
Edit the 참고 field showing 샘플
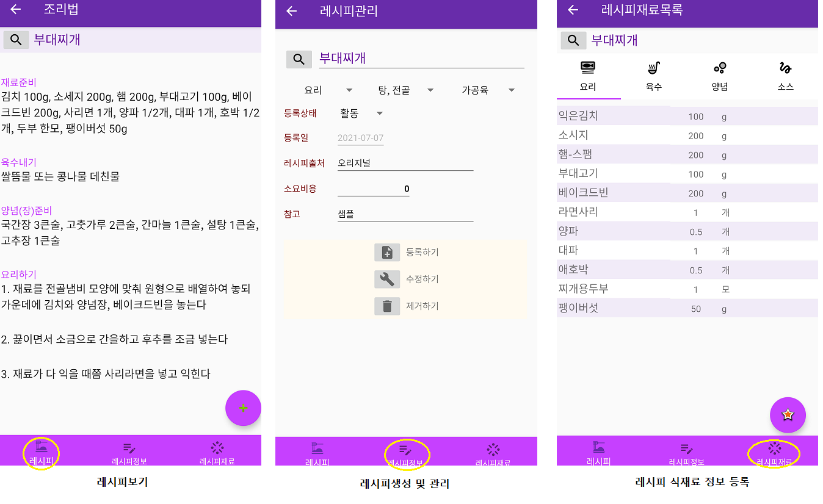[x=405, y=215]
